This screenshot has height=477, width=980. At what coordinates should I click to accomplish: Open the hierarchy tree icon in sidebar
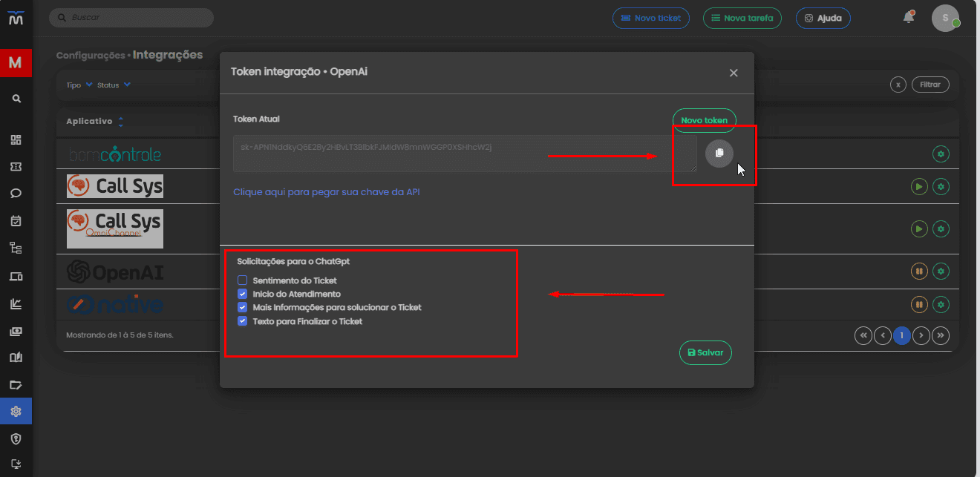(x=16, y=248)
